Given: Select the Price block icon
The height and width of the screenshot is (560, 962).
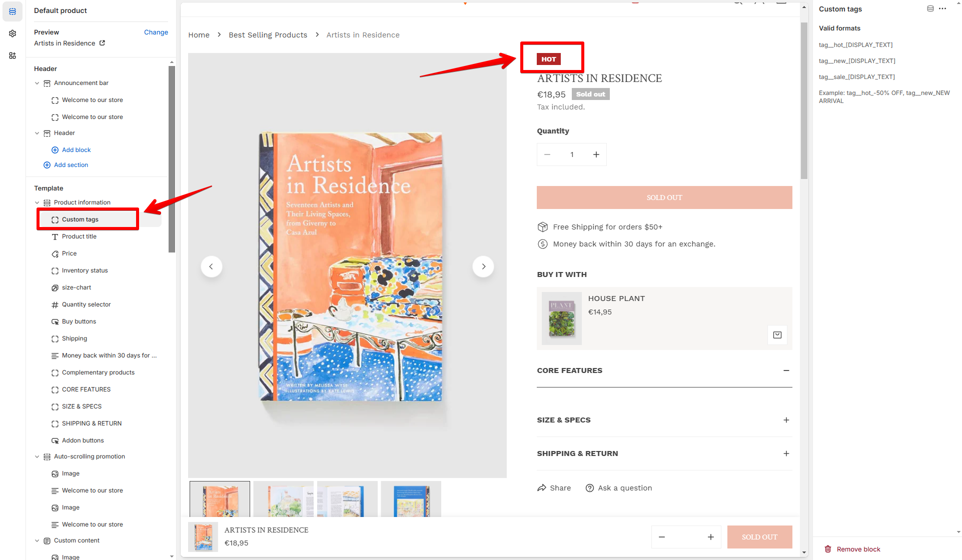Looking at the screenshot, I should (x=55, y=254).
